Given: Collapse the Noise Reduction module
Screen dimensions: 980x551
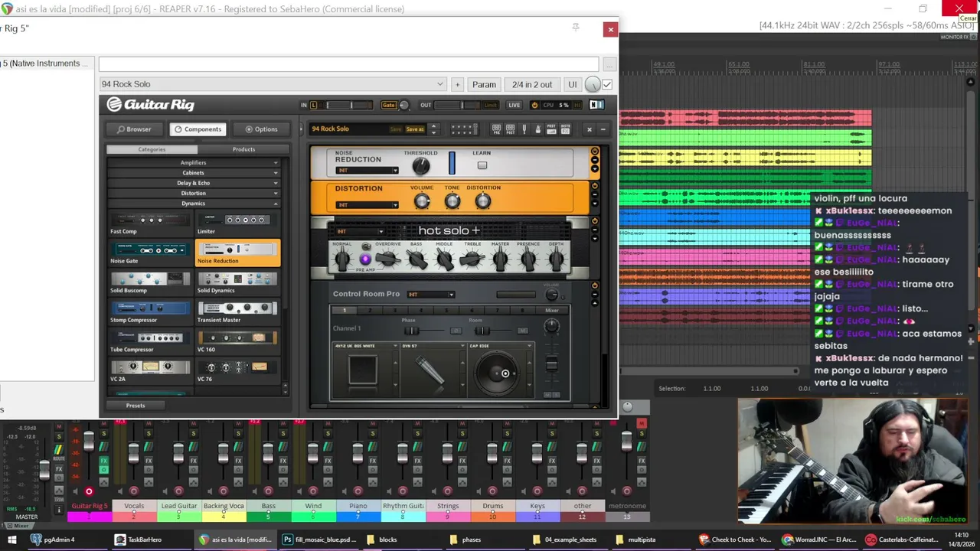Looking at the screenshot, I should click(x=594, y=161).
